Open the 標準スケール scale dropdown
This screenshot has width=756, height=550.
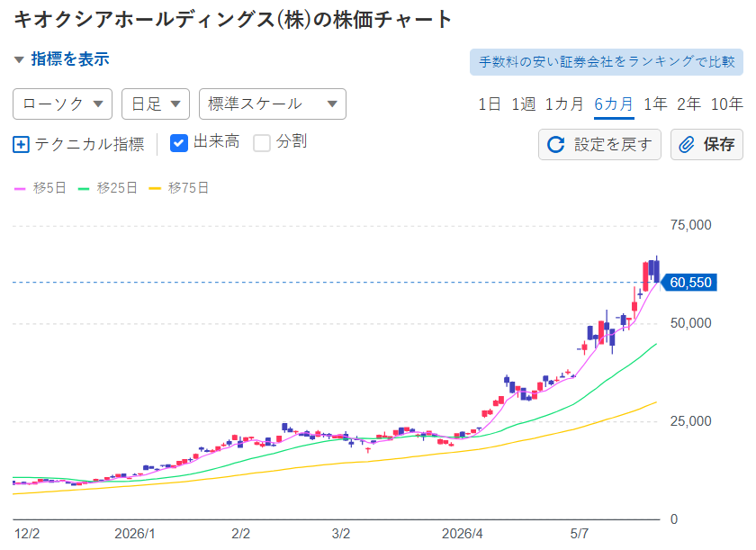[x=273, y=104]
